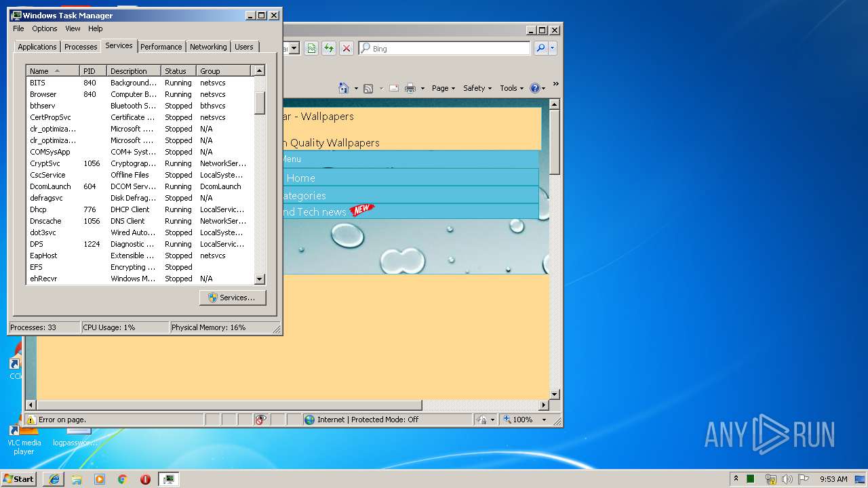Switch to the Networking tab
Image resolution: width=868 pixels, height=488 pixels.
[208, 47]
